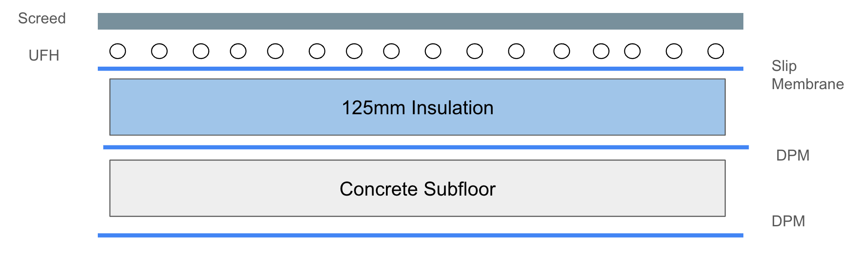Click the second-to-last UFH pipe circle
868x270 pixels.
[674, 51]
